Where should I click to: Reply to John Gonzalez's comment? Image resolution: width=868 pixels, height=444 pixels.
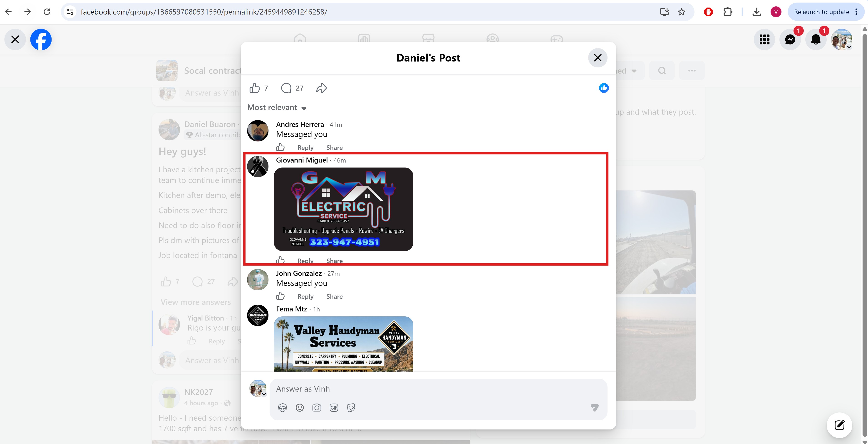tap(305, 296)
